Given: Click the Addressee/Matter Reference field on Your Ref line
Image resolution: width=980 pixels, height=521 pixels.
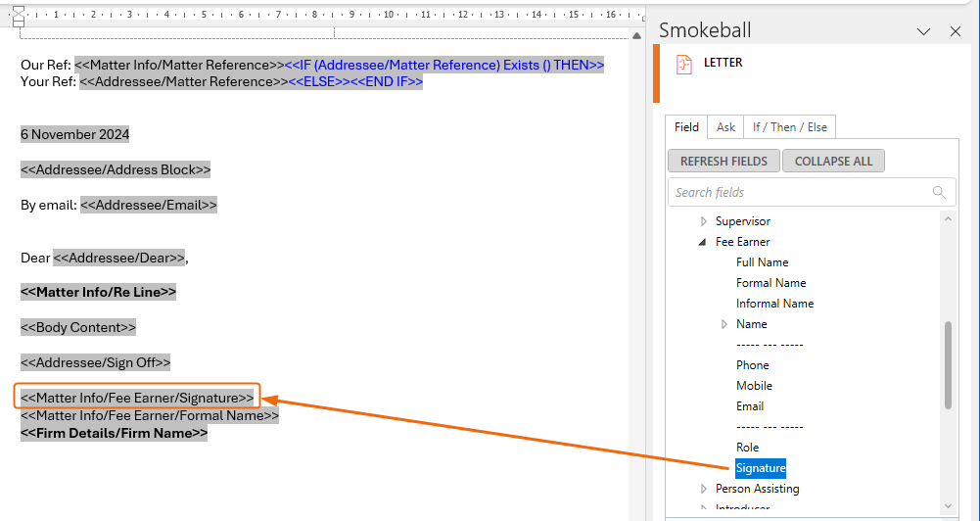Looking at the screenshot, I should click(x=184, y=82).
